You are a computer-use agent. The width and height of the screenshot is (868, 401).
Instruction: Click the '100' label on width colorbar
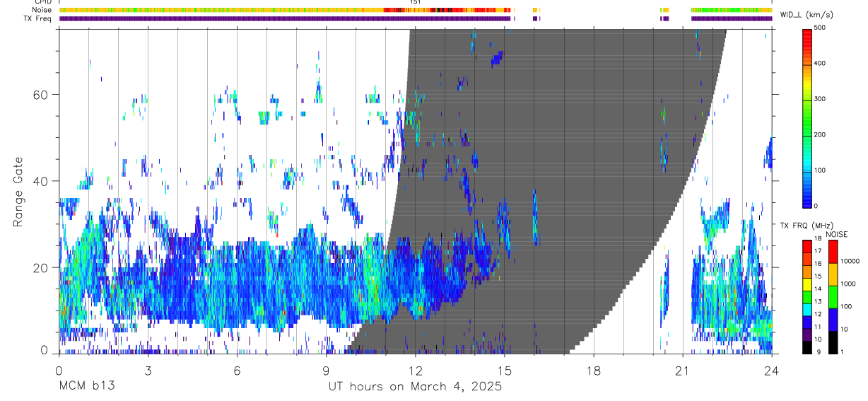coord(821,170)
